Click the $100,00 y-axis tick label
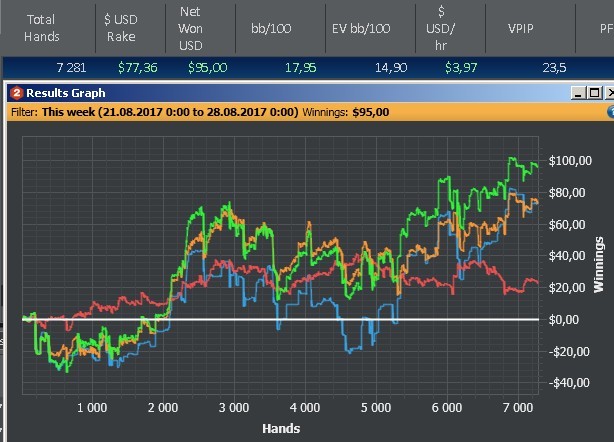This screenshot has width=614, height=442. 570,161
